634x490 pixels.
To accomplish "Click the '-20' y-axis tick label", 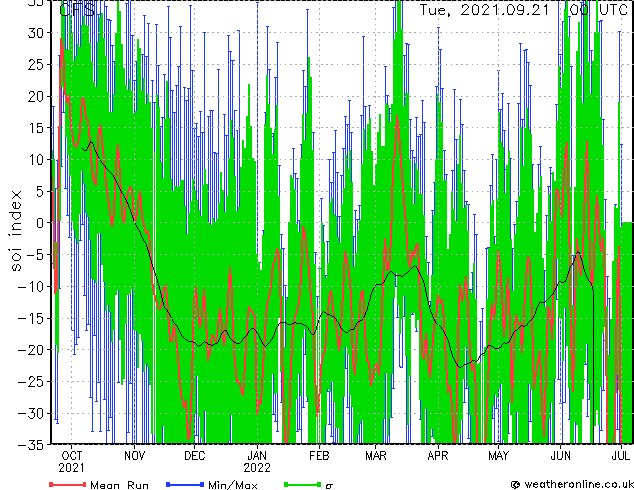I will 31,350.
